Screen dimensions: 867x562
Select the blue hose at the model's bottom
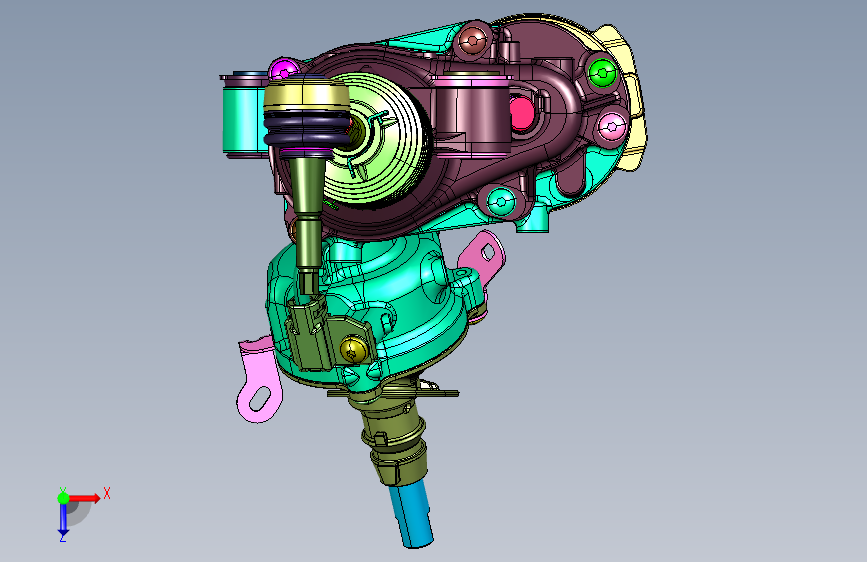click(x=411, y=516)
